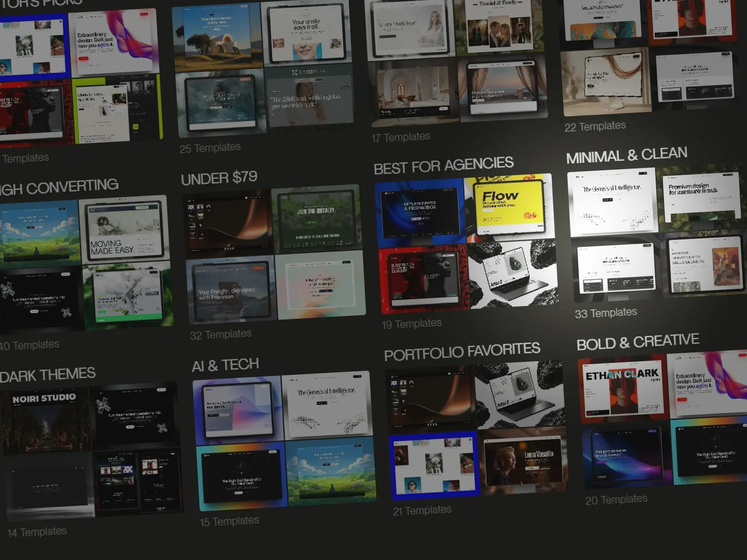Open the Minimal & Clean collection
The height and width of the screenshot is (560, 747).
(x=627, y=155)
